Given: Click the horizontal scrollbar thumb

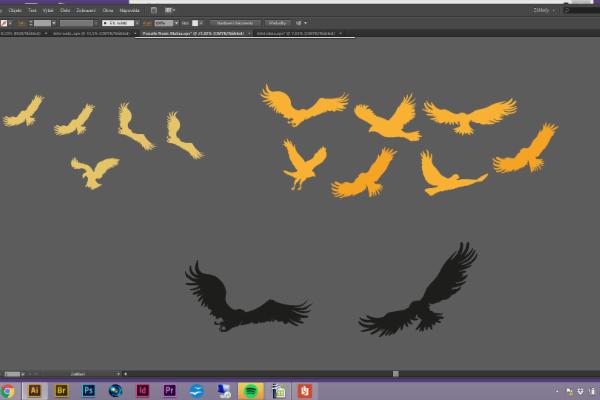Looking at the screenshot, I should [x=396, y=374].
